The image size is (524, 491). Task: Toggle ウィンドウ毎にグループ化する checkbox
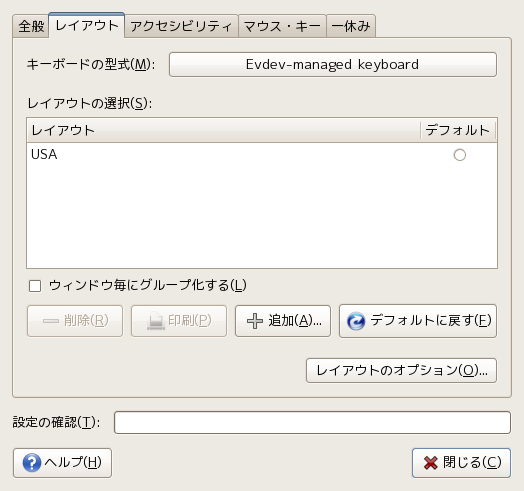(x=35, y=286)
